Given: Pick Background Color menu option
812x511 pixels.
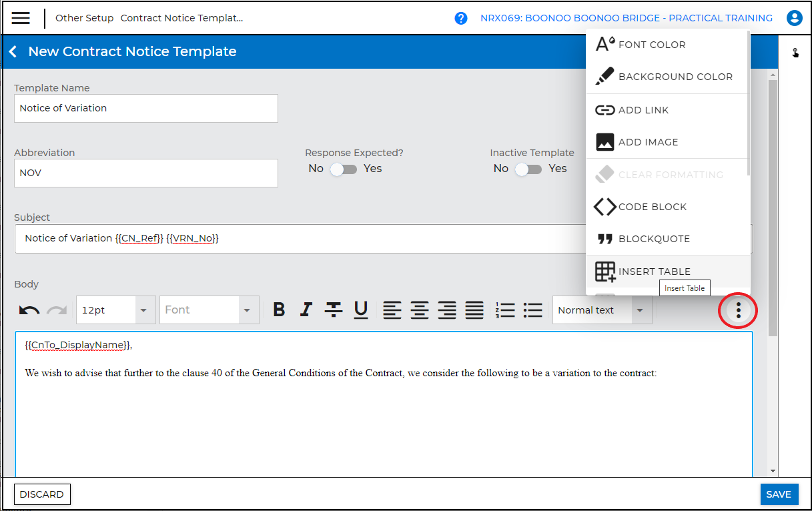Looking at the screenshot, I should coord(675,77).
